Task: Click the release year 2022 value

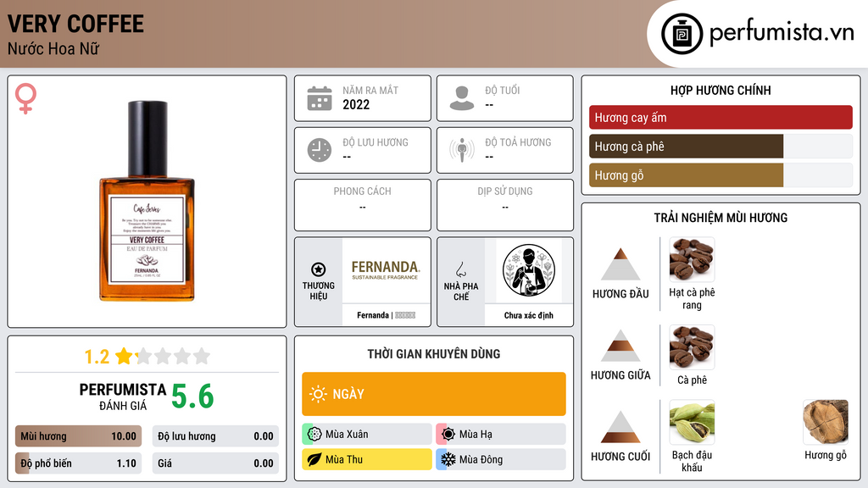Action: tap(356, 104)
